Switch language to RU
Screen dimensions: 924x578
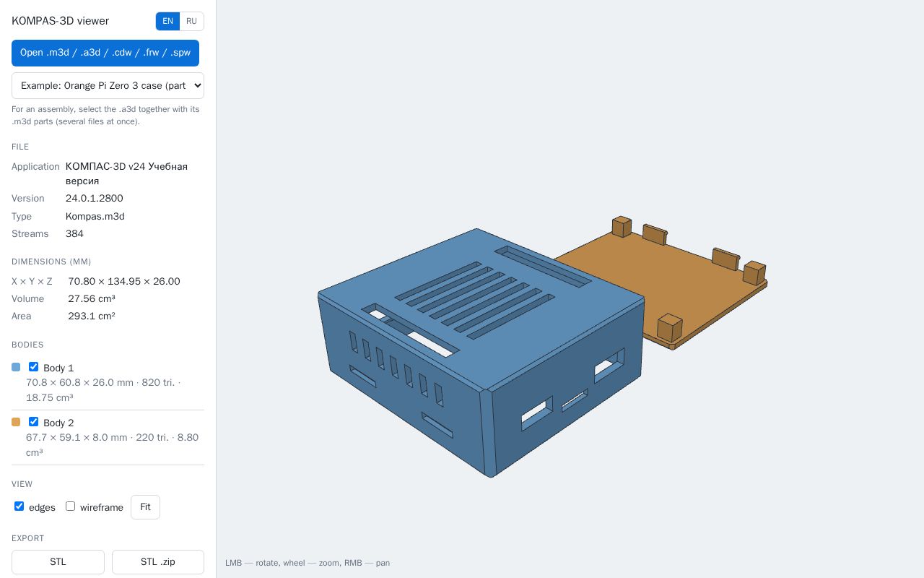pos(191,21)
